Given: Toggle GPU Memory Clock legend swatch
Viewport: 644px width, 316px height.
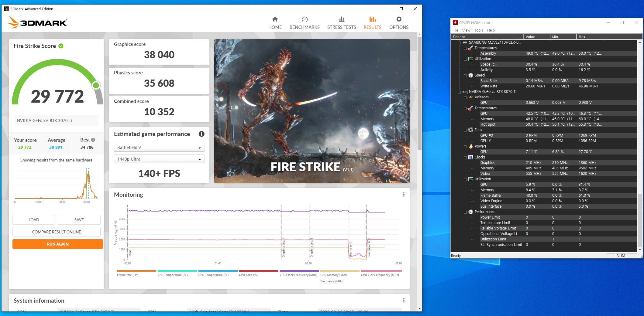Looking at the screenshot, I should (340, 271).
